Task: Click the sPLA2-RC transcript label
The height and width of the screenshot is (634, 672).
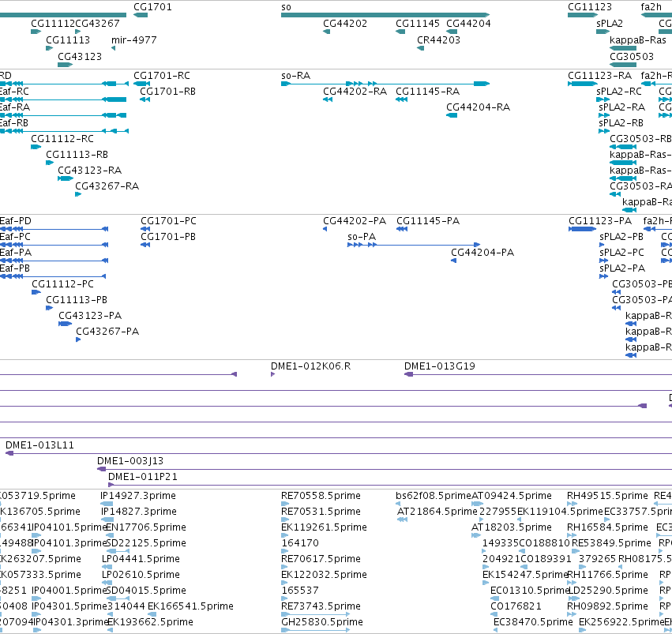Action: tap(619, 92)
